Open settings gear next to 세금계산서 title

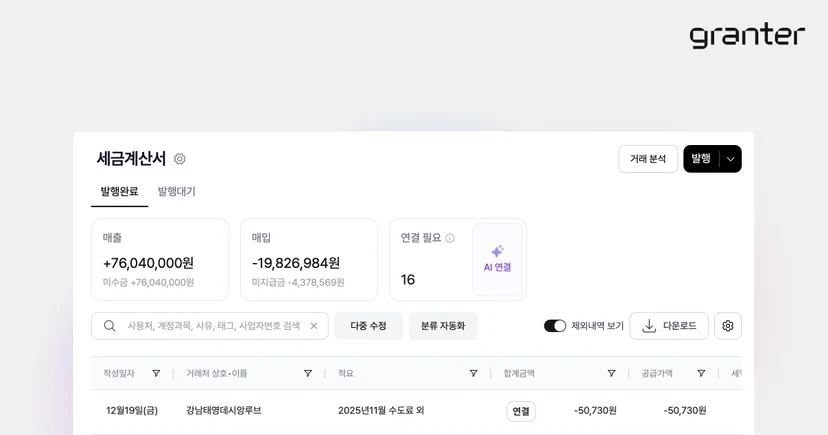[x=180, y=159]
